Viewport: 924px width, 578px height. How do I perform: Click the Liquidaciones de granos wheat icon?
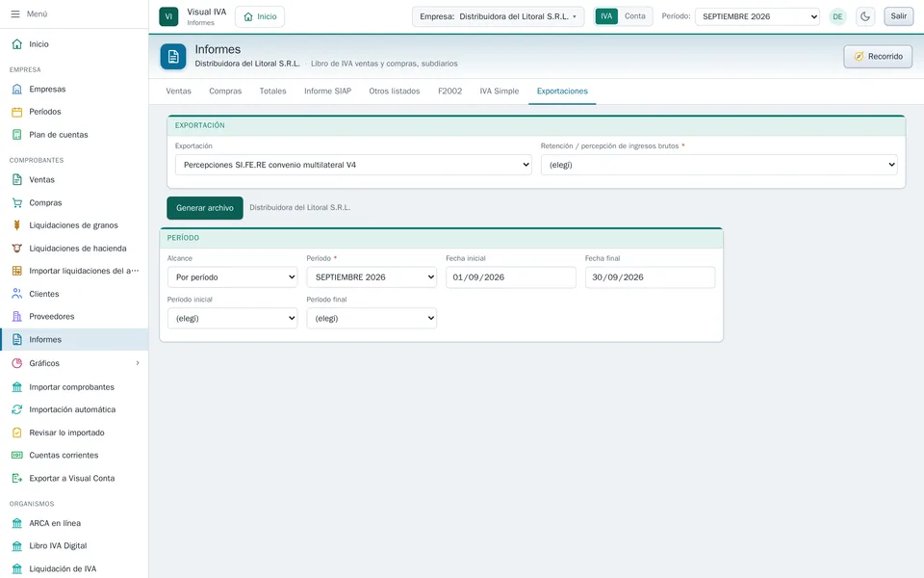pyautogui.click(x=17, y=224)
